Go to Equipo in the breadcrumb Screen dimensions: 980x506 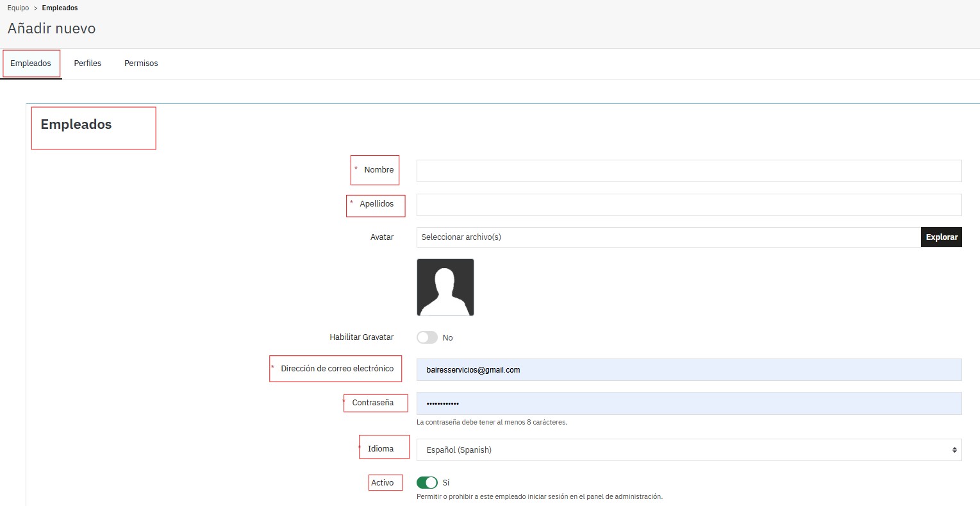(18, 8)
